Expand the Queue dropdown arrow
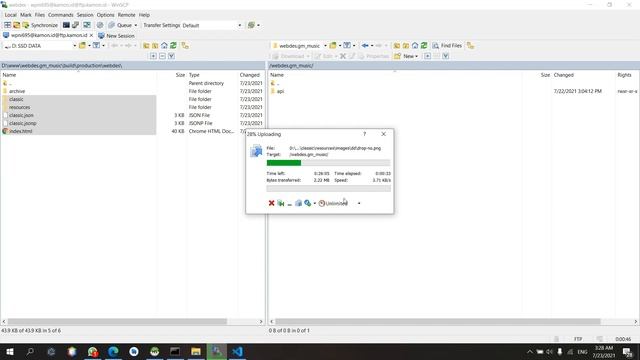This screenshot has height=360, width=640. 136,25
